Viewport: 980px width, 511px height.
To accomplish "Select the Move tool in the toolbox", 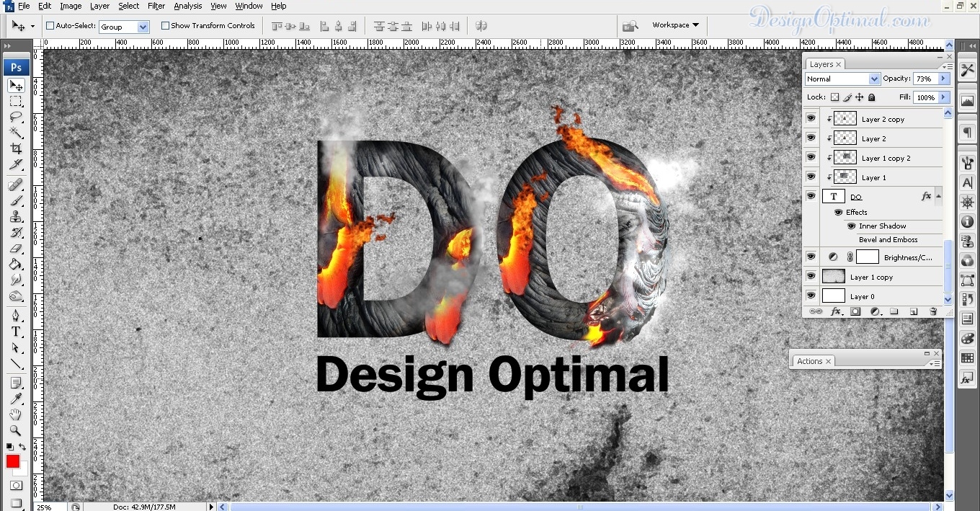I will tap(16, 86).
